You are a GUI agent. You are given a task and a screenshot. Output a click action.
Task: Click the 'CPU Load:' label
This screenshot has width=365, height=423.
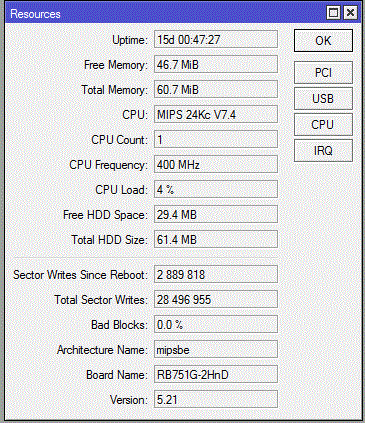[121, 190]
